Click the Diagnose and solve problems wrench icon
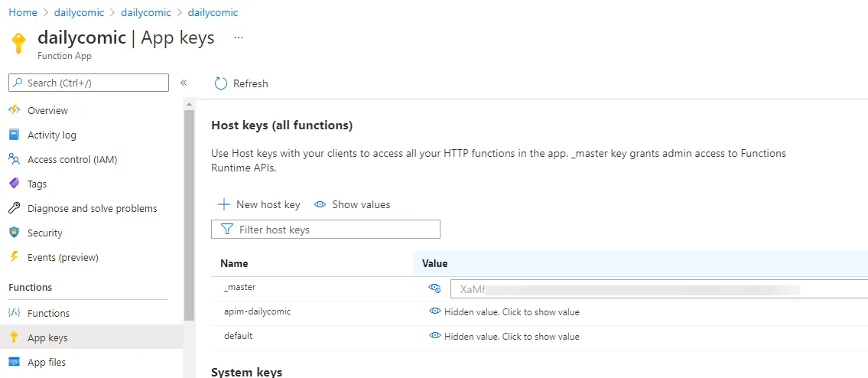This screenshot has height=378, width=868. coord(14,208)
